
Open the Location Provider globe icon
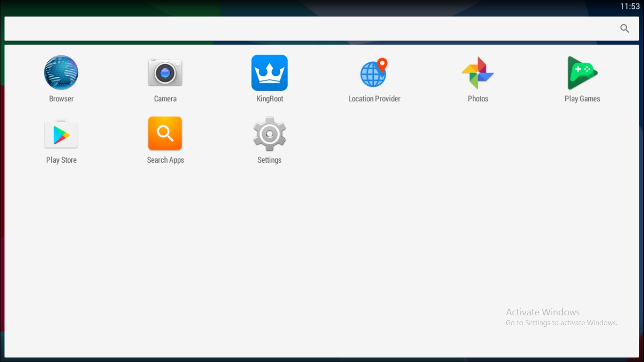[374, 73]
